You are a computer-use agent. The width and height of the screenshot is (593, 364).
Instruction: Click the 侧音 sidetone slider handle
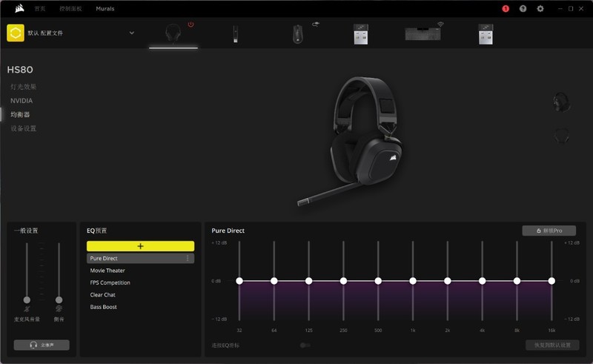click(x=59, y=300)
